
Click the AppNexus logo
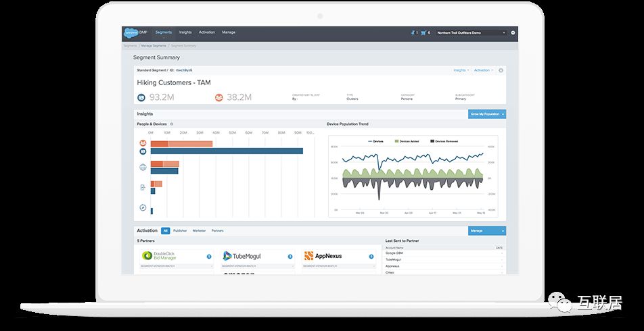point(323,256)
